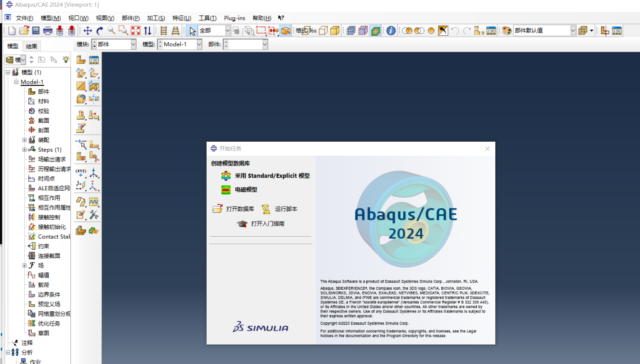Open the Plug-ins menu
Image resolution: width=640 pixels, height=364 pixels.
pyautogui.click(x=235, y=18)
